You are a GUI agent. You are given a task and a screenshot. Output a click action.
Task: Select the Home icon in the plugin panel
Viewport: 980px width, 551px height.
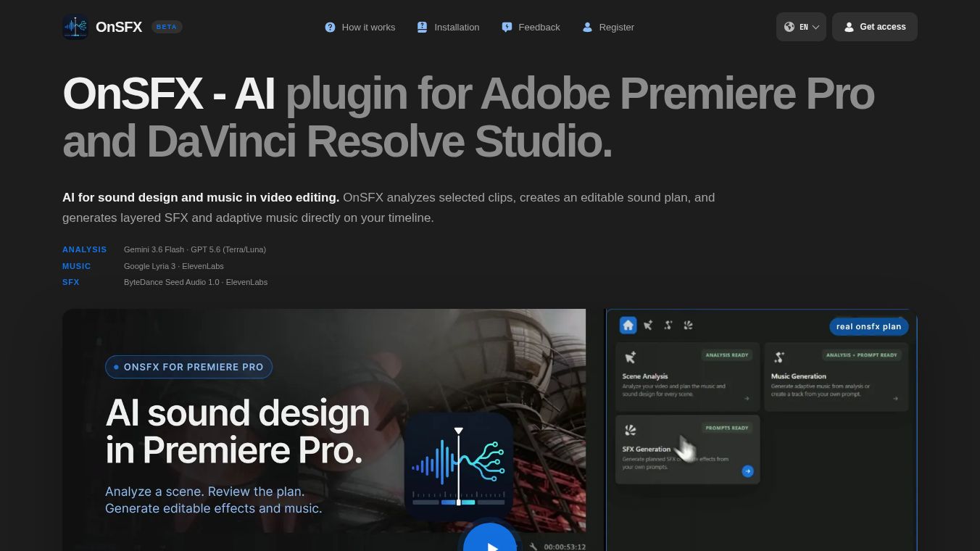(628, 326)
